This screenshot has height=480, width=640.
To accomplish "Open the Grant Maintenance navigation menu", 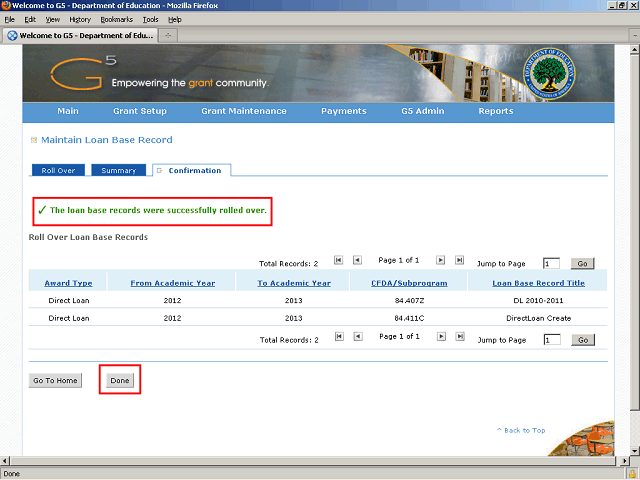I will 244,111.
